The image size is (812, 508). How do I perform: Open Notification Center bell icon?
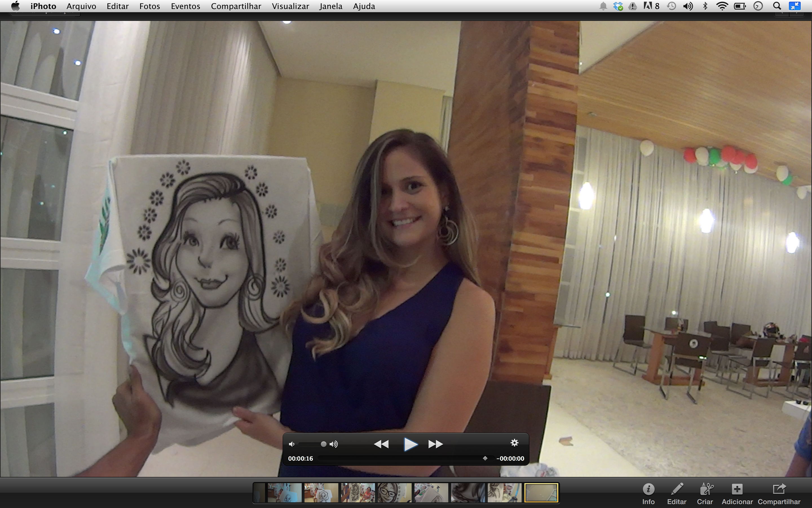pos(603,6)
